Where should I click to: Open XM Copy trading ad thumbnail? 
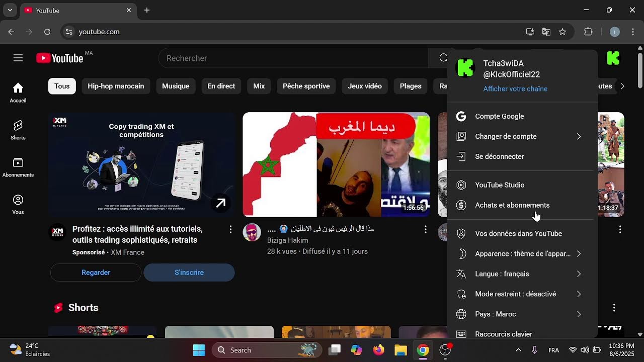[x=141, y=164]
